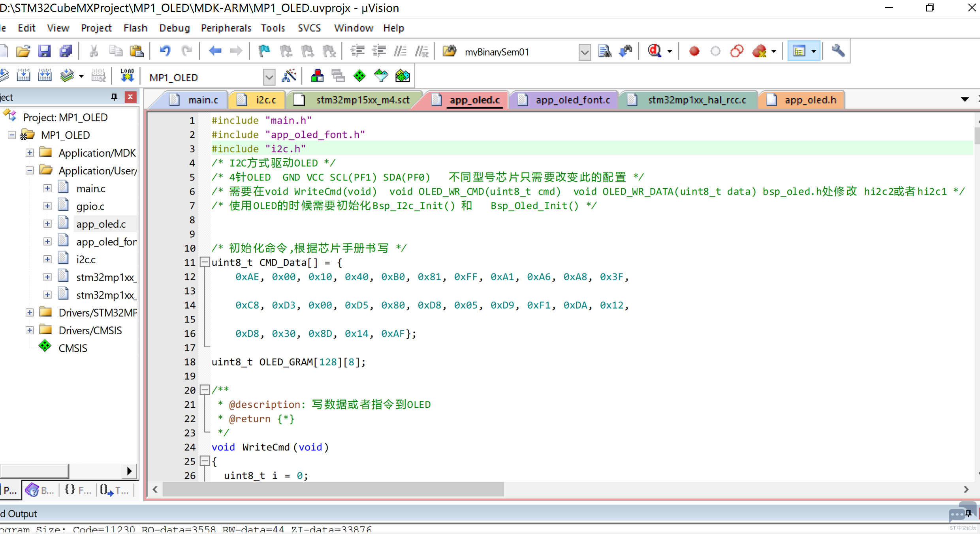Switch to the app_oled_font.c tab

coord(566,100)
